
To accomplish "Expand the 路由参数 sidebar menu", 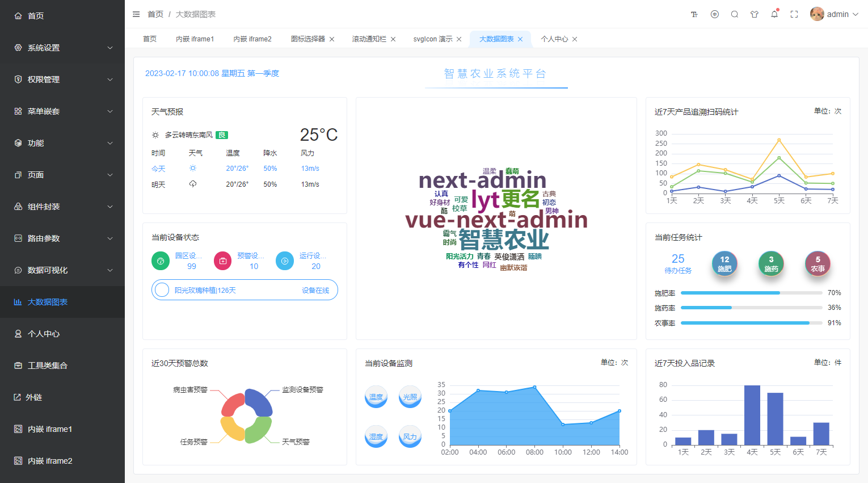I will [x=62, y=238].
